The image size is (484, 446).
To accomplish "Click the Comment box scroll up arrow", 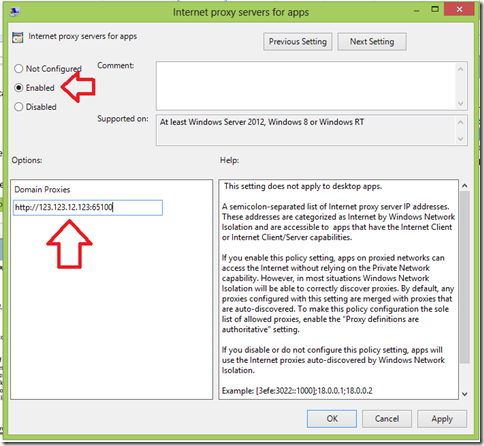I will coord(461,69).
